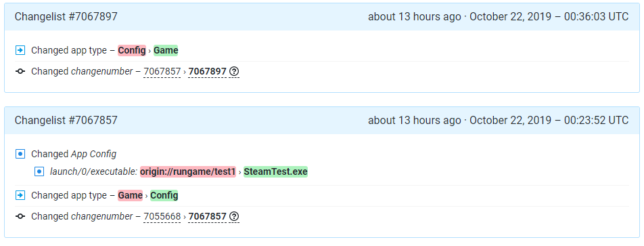Click the help question mark next to bold 7067857
The image size is (644, 246).
coord(234,216)
